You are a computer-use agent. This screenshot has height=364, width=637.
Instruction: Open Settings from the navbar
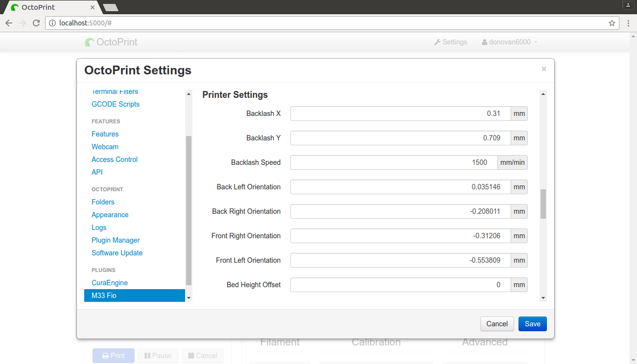(x=450, y=42)
